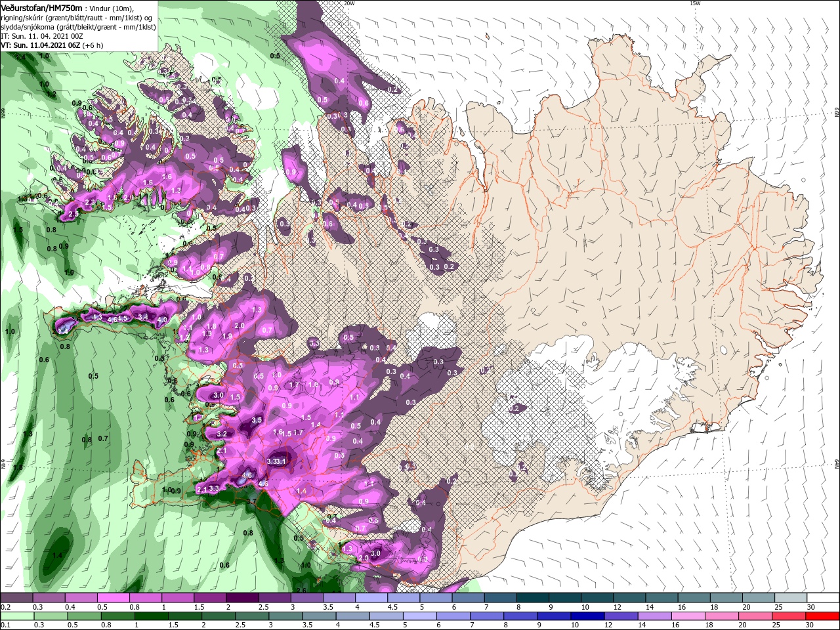Image resolution: width=840 pixels, height=630 pixels.
Task: Pick the gray-blue 3.5 swatch in lower scale
Action: pyautogui.click(x=320, y=616)
